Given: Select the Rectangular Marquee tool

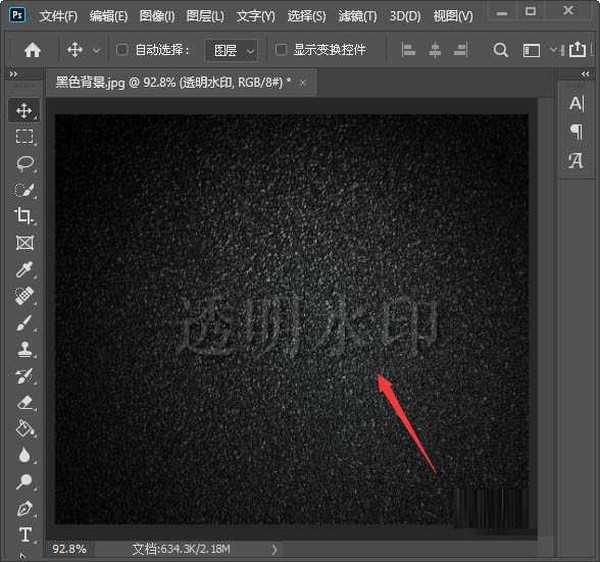Looking at the screenshot, I should (x=25, y=137).
